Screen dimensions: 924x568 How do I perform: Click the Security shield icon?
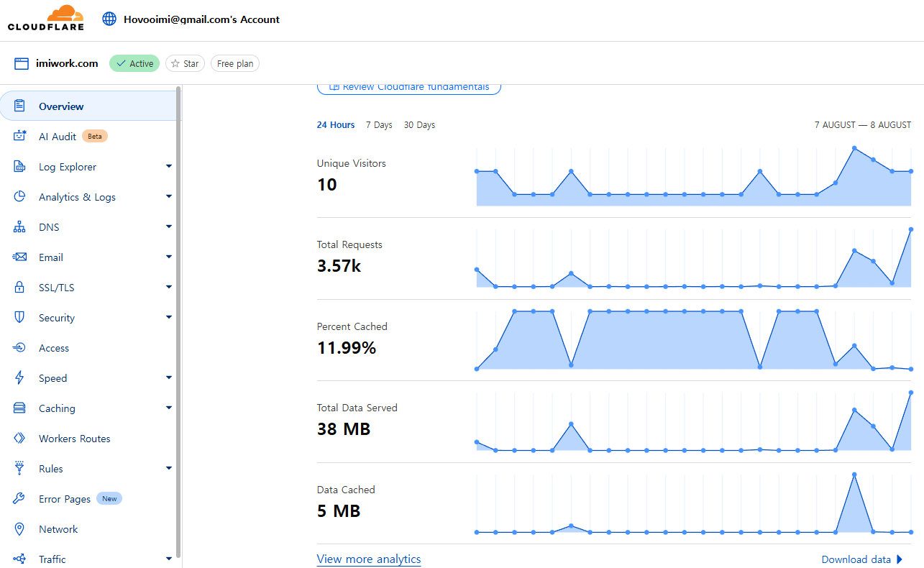click(x=20, y=318)
